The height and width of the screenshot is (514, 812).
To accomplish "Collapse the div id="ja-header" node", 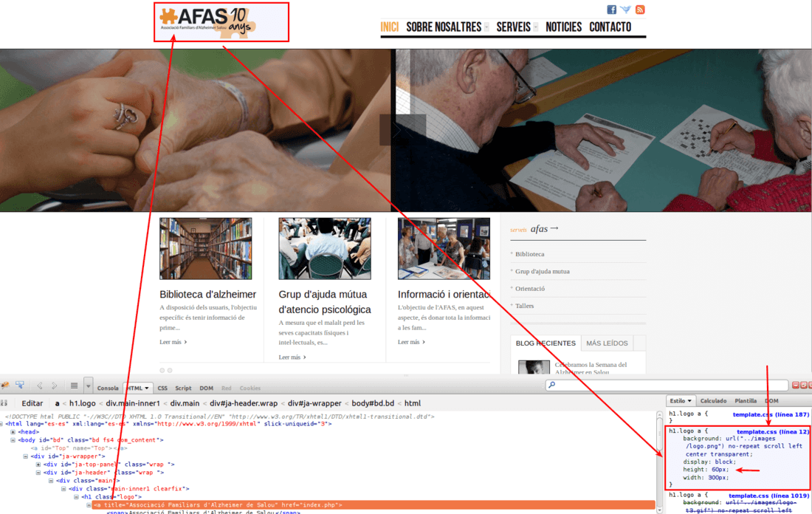I will pos(38,473).
